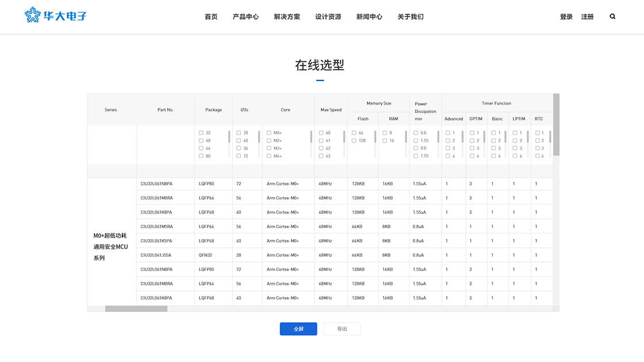Navigate to 关于我们 in the header
This screenshot has width=644, height=362.
(x=411, y=17)
